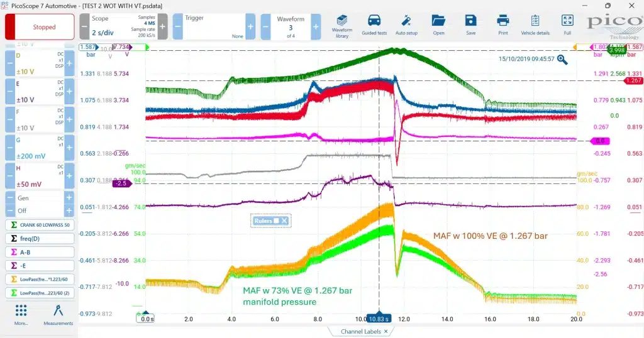
Task: Decrease Channel H input range
Action: pos(10,176)
